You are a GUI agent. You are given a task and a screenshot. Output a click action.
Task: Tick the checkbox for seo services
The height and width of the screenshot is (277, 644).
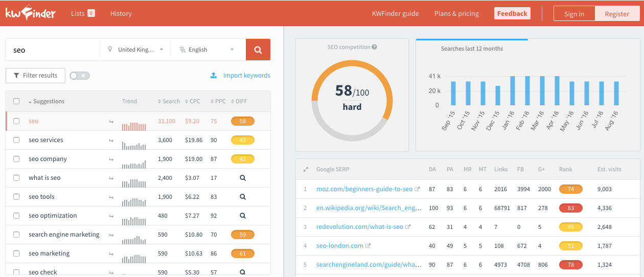pos(16,140)
